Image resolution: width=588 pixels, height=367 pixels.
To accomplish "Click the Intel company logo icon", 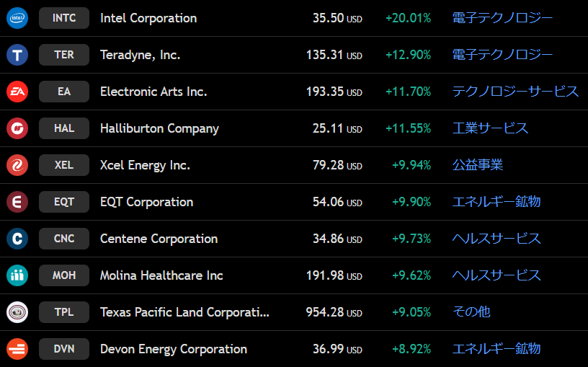I will tap(17, 18).
